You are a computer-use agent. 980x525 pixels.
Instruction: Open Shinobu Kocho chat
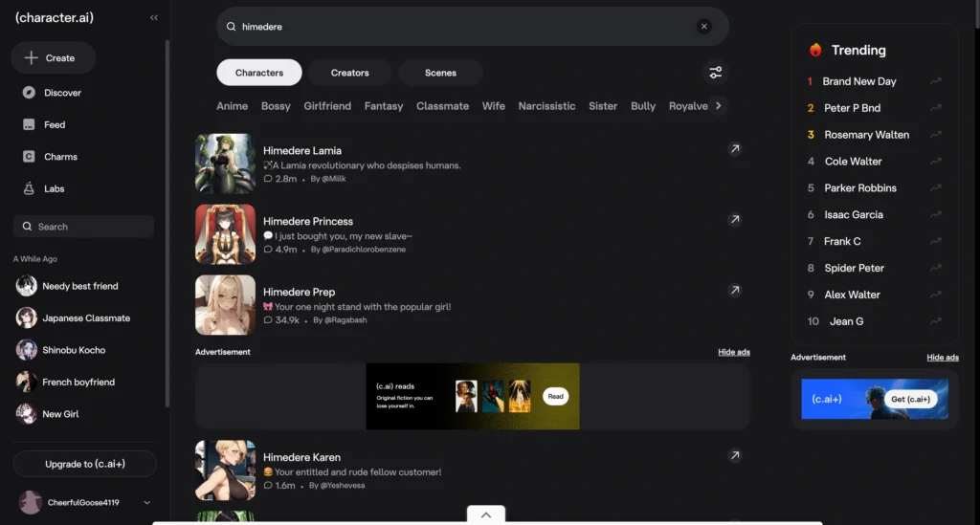click(74, 350)
